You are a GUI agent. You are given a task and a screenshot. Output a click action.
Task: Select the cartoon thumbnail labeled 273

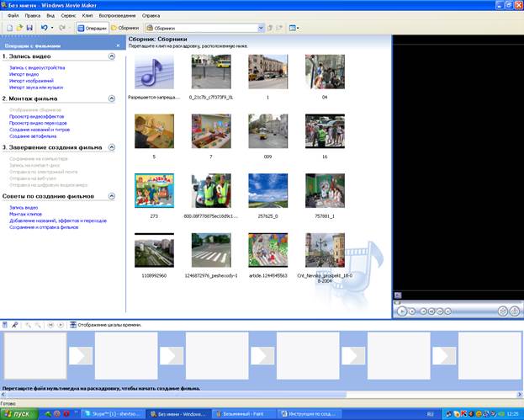pos(154,190)
